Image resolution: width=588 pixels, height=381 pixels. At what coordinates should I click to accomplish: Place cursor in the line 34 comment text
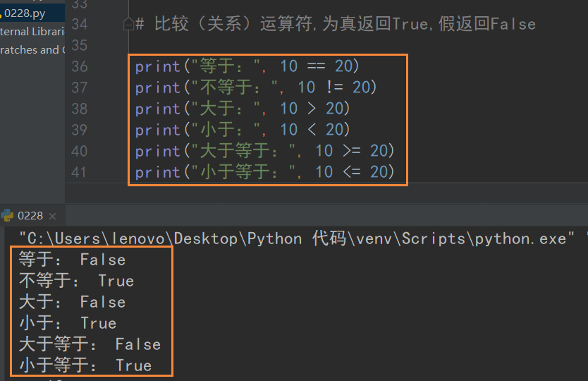(336, 24)
